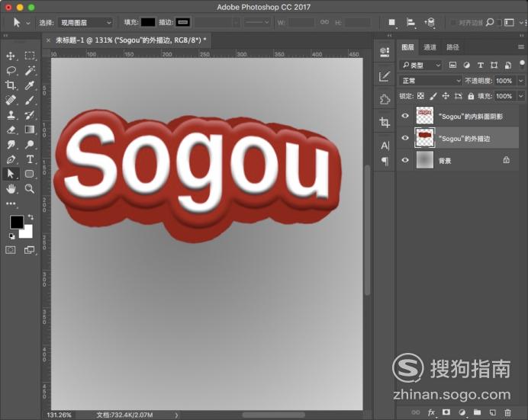Lock all layer attributes
Image resolution: width=528 pixels, height=420 pixels.
pyautogui.click(x=471, y=96)
